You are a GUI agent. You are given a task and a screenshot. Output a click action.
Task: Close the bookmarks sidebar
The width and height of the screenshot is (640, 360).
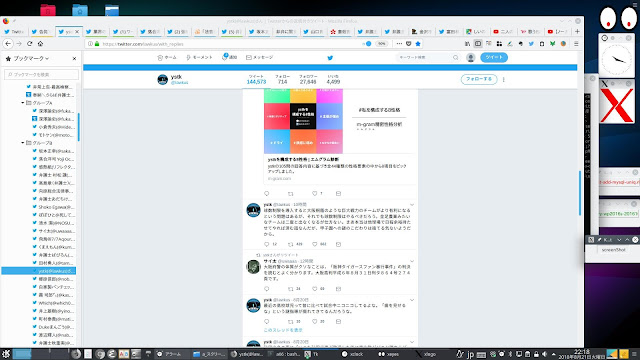click(x=74, y=59)
